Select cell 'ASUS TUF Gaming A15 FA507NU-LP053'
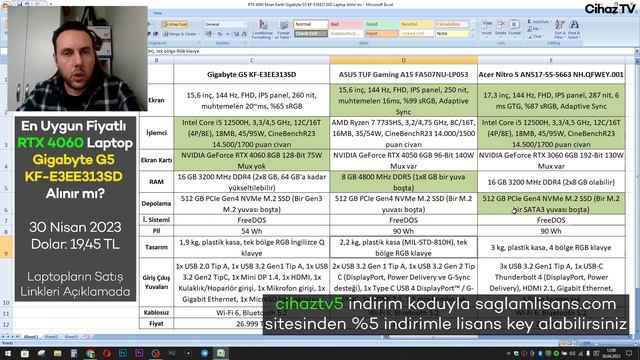The image size is (640, 360). pos(403,74)
